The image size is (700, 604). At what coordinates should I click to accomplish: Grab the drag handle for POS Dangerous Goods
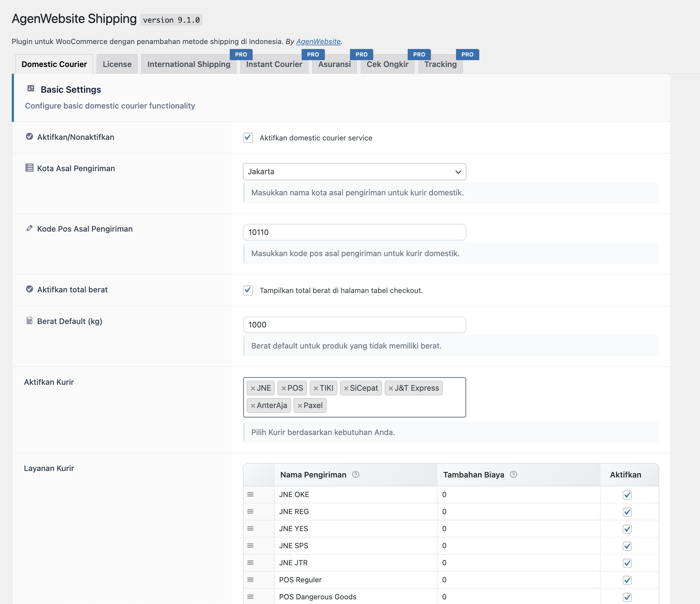coord(250,597)
